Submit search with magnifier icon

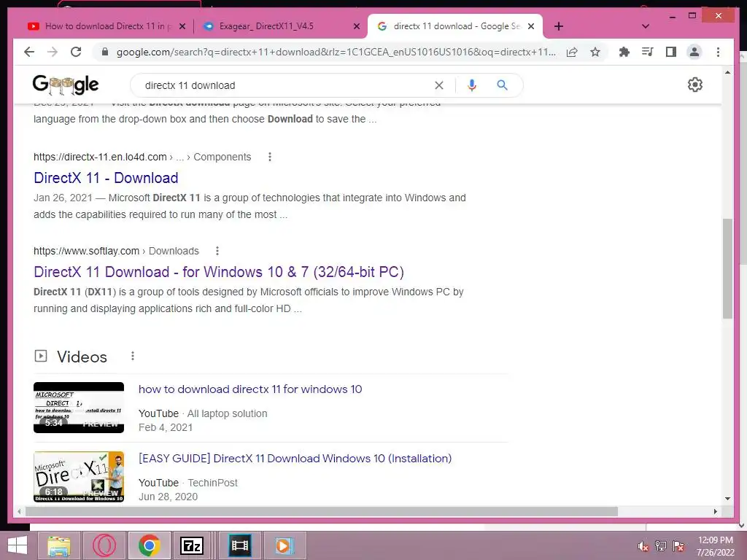(502, 85)
